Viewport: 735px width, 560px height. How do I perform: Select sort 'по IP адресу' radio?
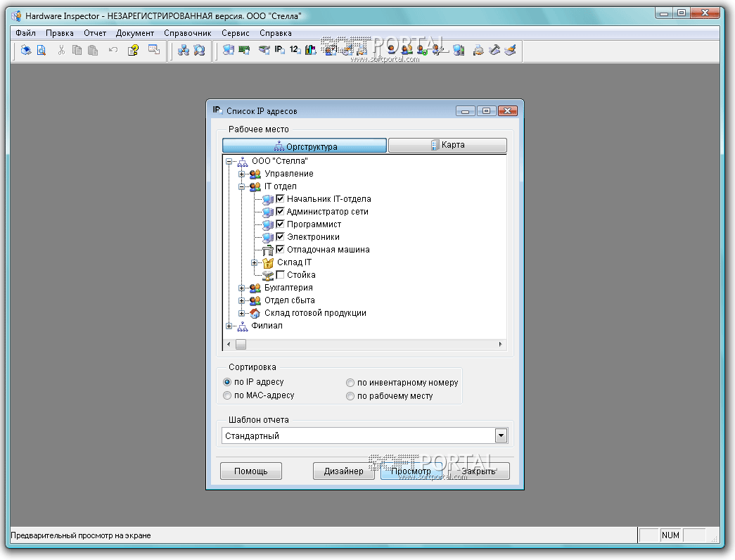click(x=227, y=382)
